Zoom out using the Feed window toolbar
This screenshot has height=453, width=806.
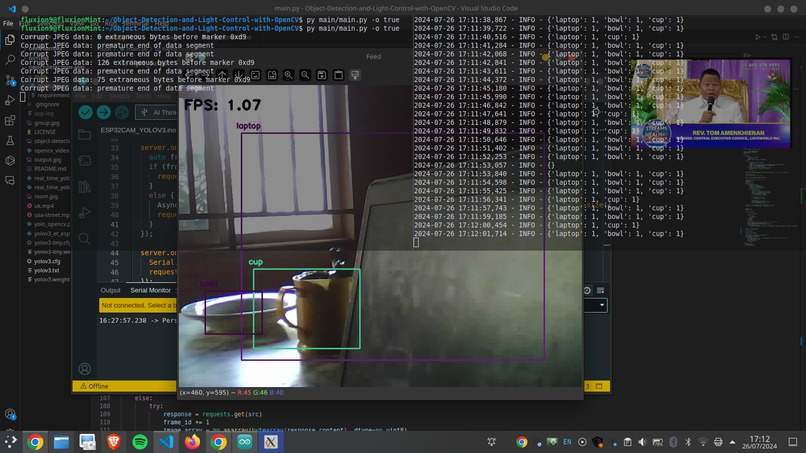click(x=305, y=75)
